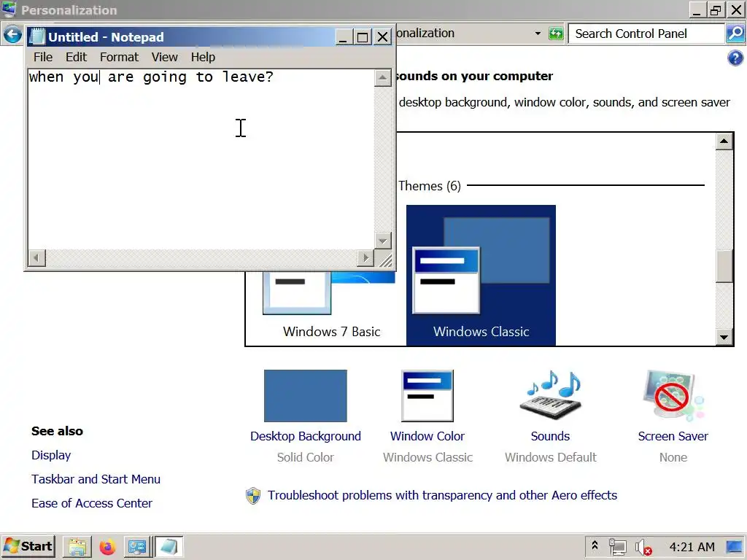Click the Window Color icon

pos(427,396)
